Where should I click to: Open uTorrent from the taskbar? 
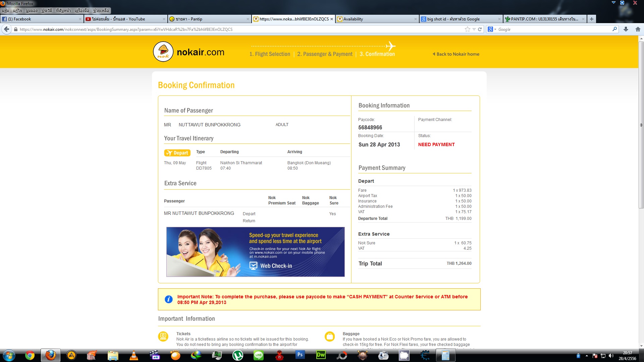click(238, 355)
